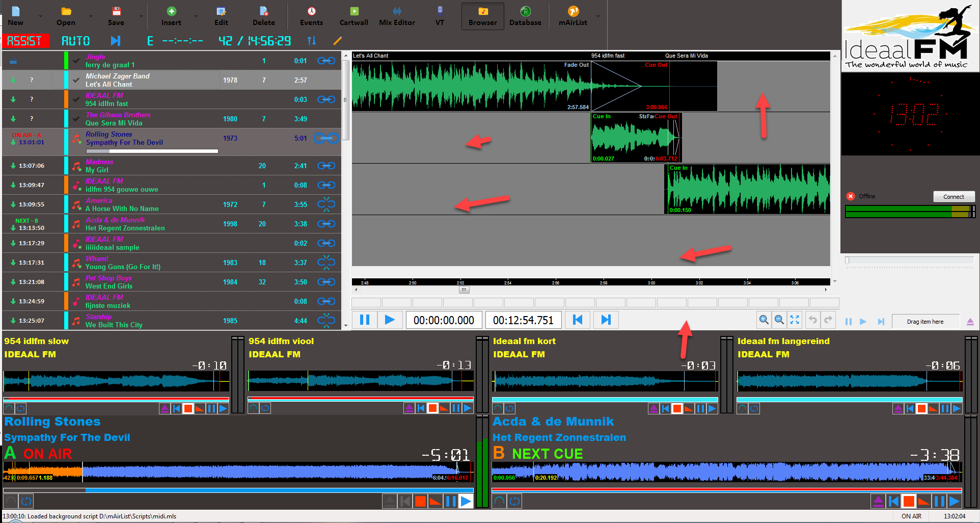Click the Delete item toolbar button
980x523 pixels.
click(264, 16)
